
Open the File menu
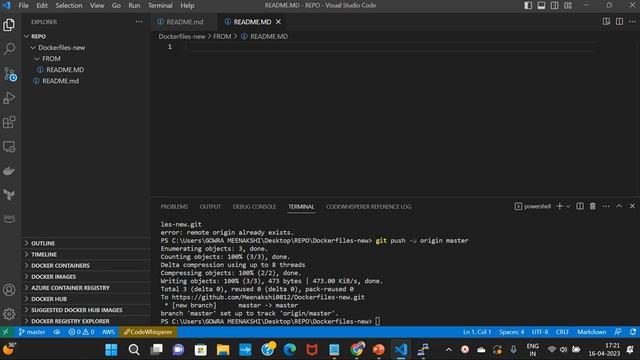pos(23,5)
